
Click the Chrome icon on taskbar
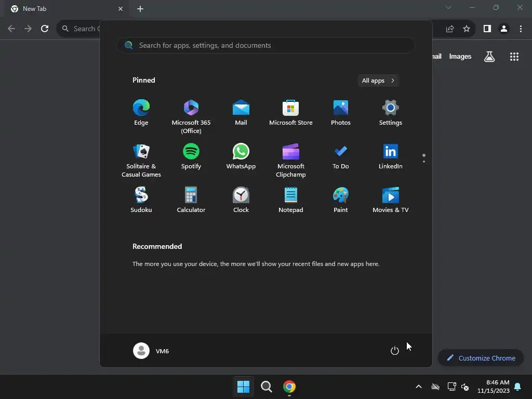tap(289, 387)
